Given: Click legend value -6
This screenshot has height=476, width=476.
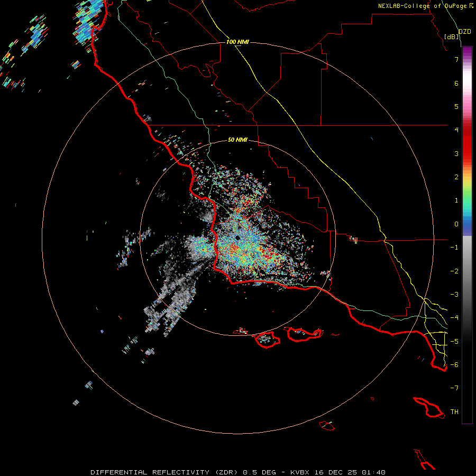Looking at the screenshot, I should (454, 364).
